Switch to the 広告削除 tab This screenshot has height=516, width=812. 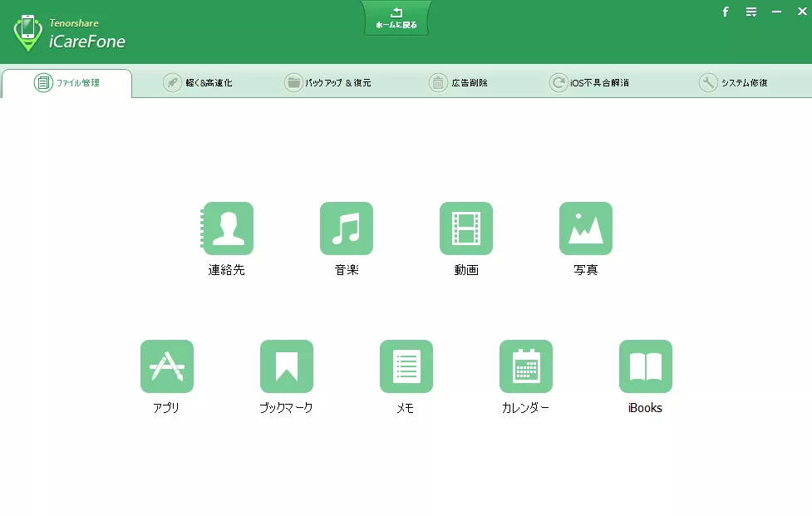pos(459,83)
